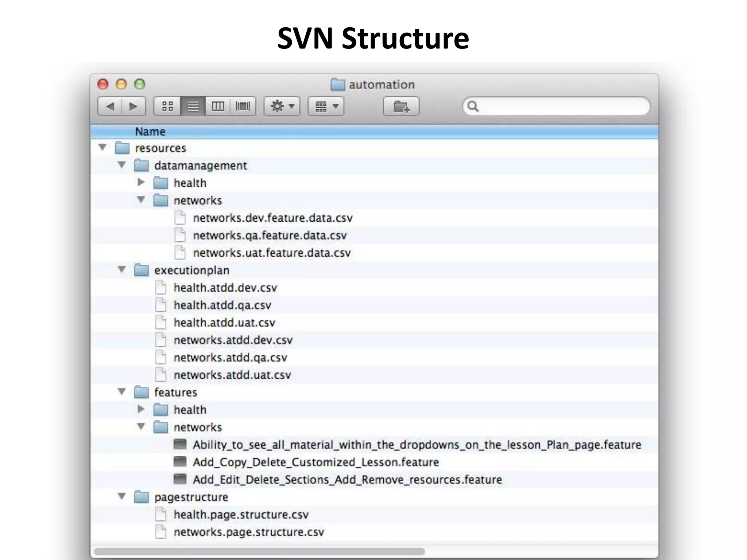Switch to Cover Flow view

tap(243, 106)
